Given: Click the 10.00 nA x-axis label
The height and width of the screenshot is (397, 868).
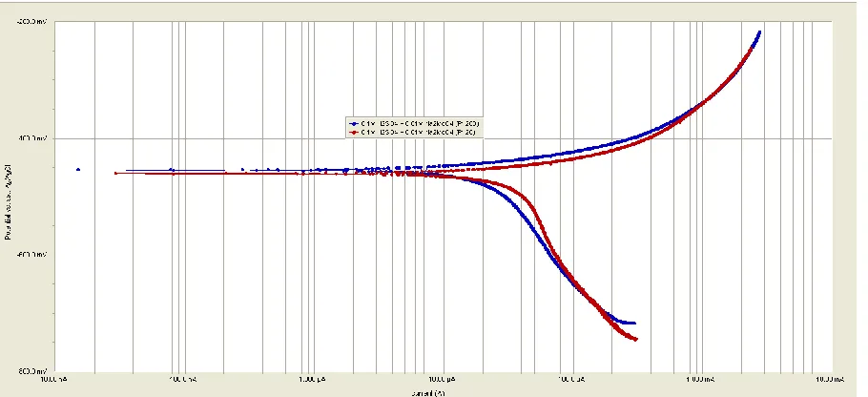Looking at the screenshot, I should [x=55, y=379].
